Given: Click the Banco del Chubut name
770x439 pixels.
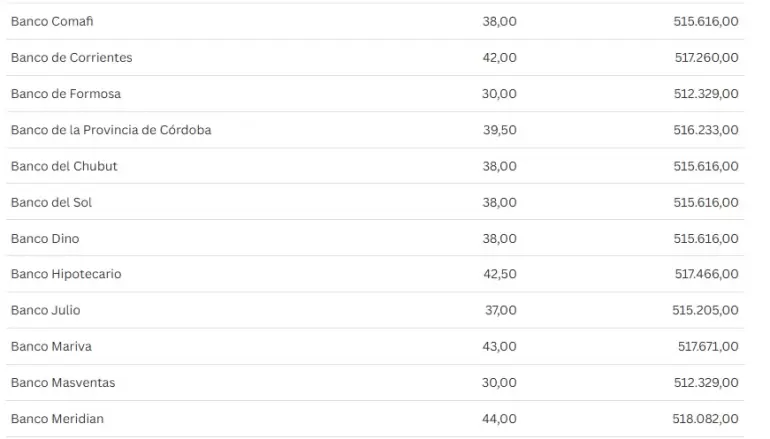Looking at the screenshot, I should (x=64, y=166).
